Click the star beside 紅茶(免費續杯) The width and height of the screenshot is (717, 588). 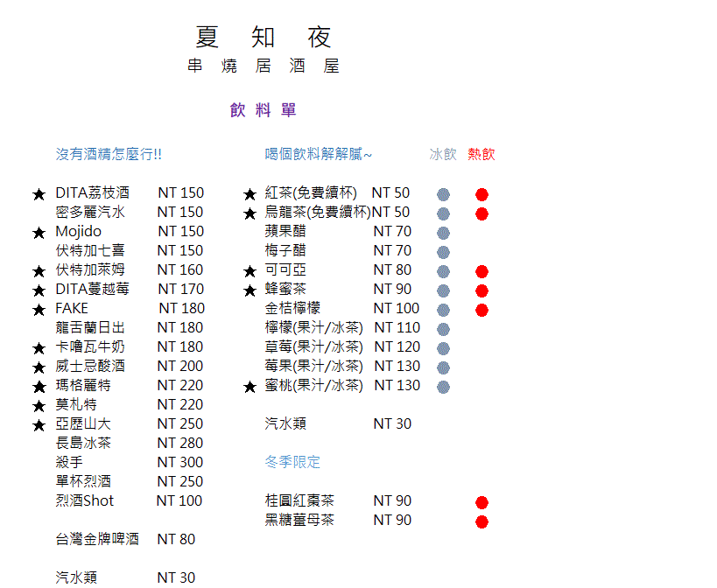click(250, 194)
